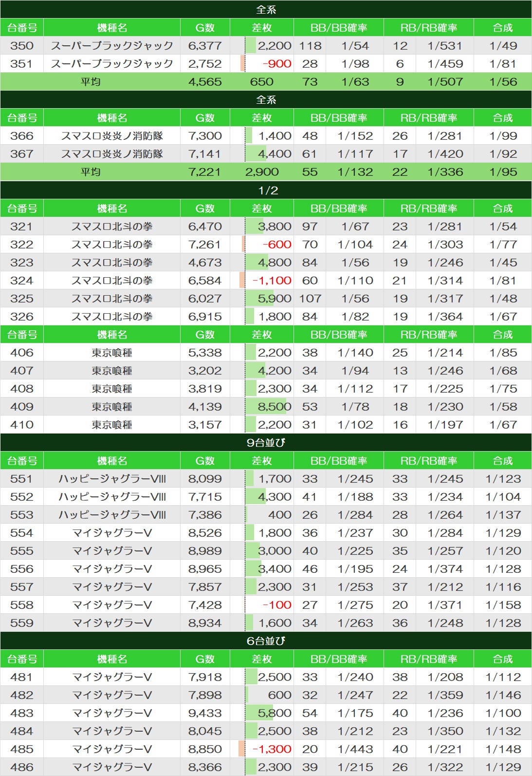The image size is (532, 776).
Task: Click the 1/95 average combined value
Action: pyautogui.click(x=503, y=172)
